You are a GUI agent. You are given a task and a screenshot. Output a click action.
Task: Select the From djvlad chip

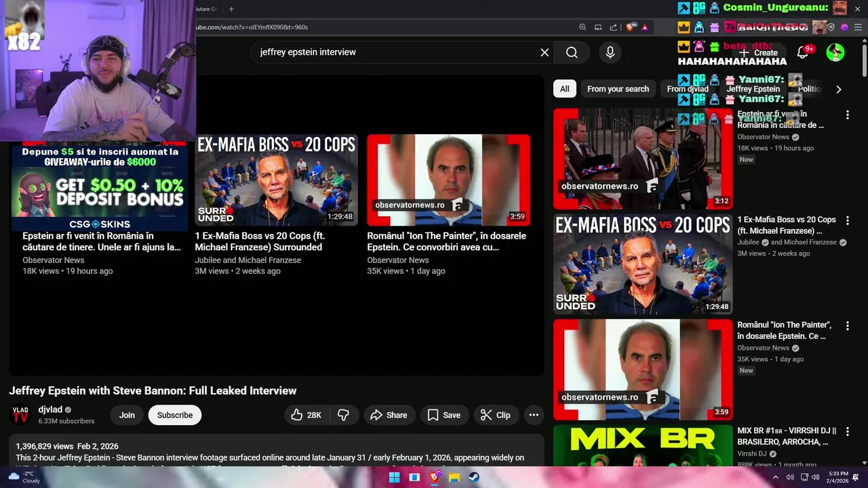(688, 89)
